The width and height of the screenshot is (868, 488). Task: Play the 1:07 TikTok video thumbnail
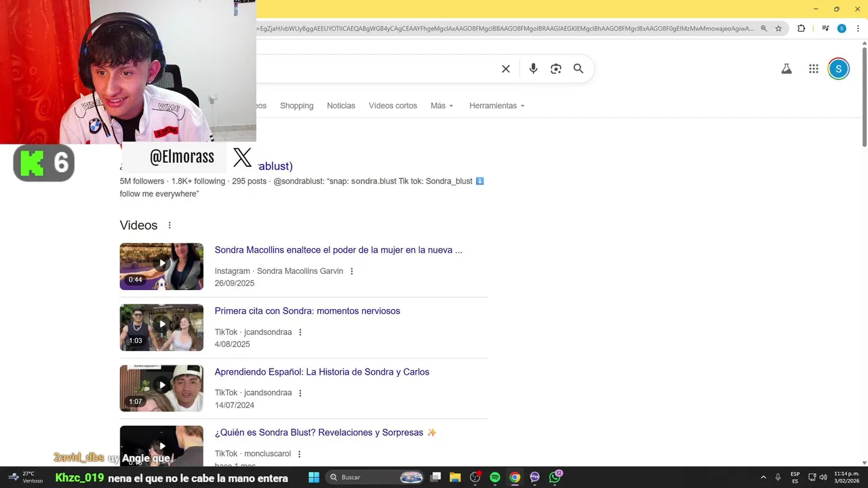point(161,388)
